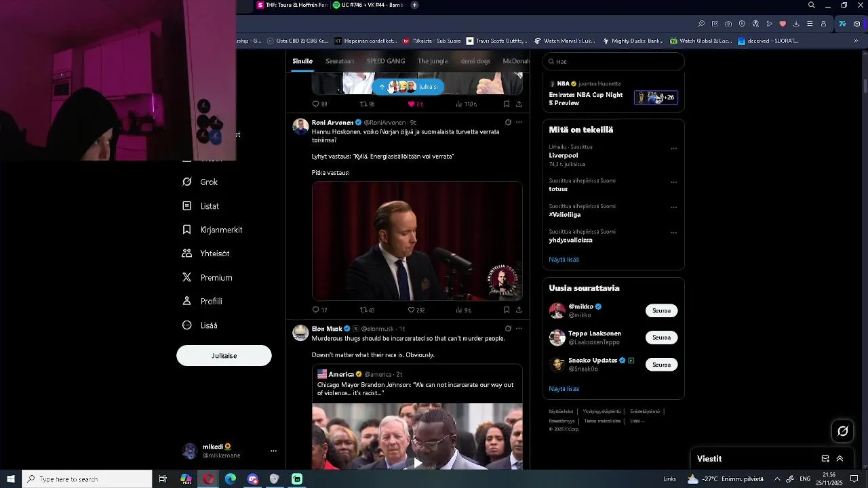868x488 pixels.
Task: Open Profiili in the sidebar
Action: click(x=202, y=302)
